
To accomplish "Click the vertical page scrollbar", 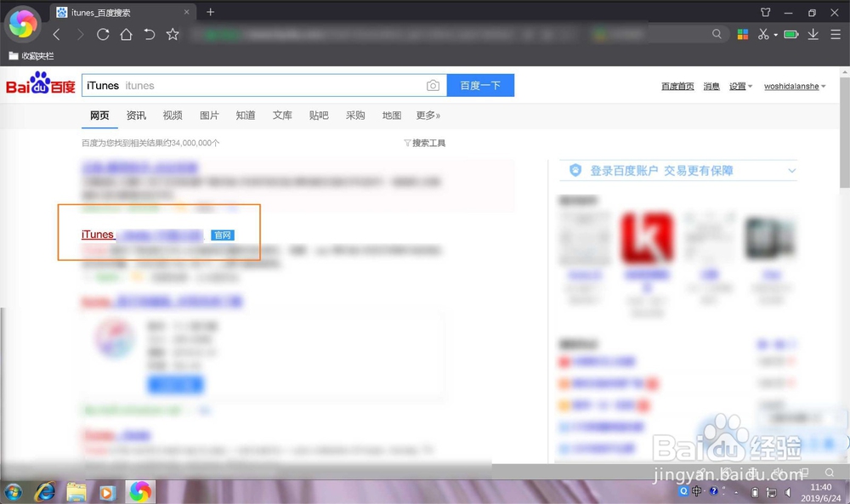I will pyautogui.click(x=845, y=133).
